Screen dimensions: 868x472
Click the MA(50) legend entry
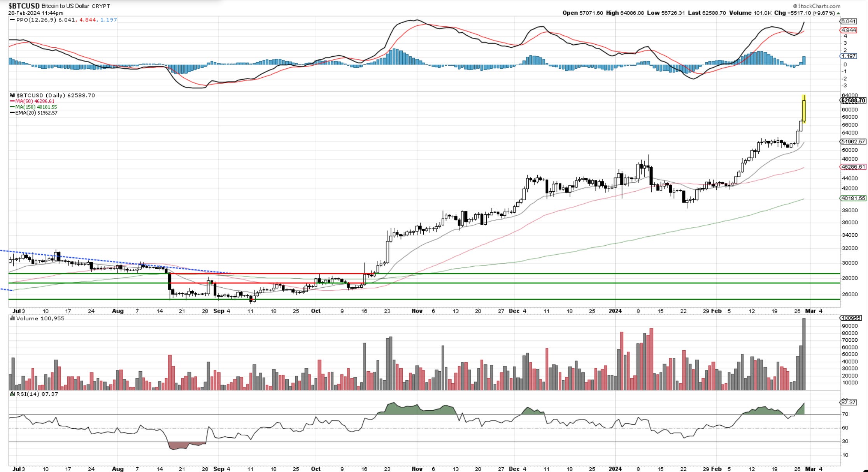32,101
